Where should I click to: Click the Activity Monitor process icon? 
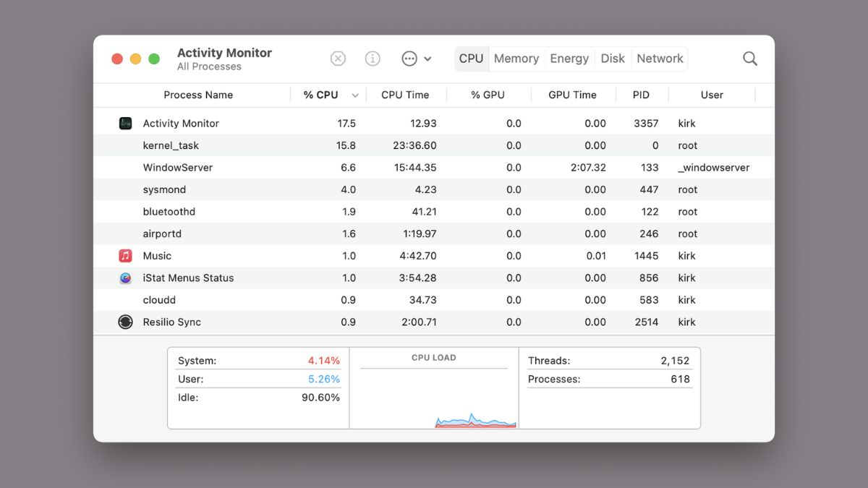point(125,124)
